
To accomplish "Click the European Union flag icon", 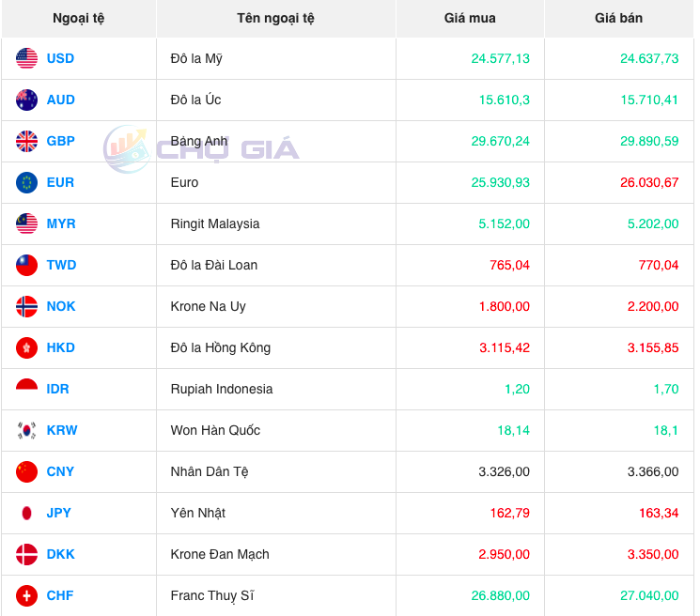I will click(x=26, y=182).
